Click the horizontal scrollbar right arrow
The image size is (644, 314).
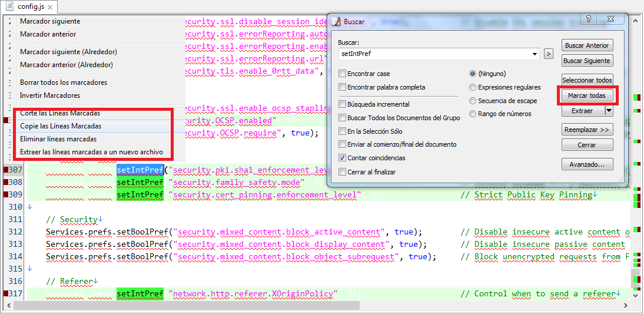point(625,306)
